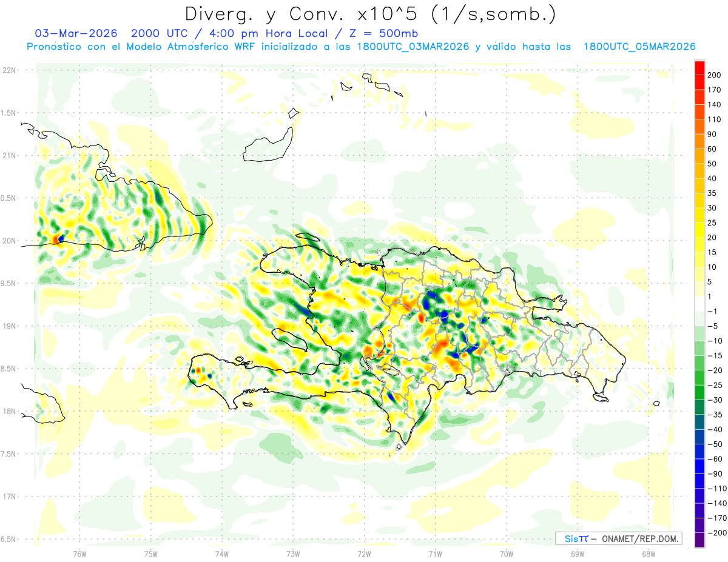The image size is (728, 562).
Task: Click the colorbar value -200
Action: coord(718,533)
